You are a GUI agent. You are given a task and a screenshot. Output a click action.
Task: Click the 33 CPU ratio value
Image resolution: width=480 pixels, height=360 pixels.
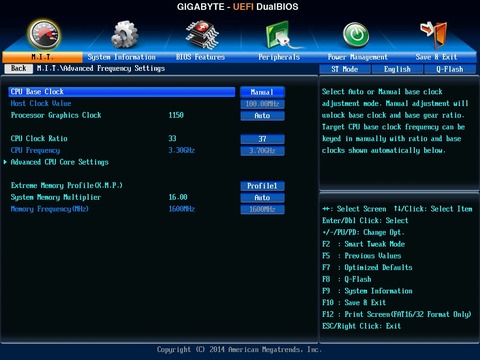coord(172,139)
